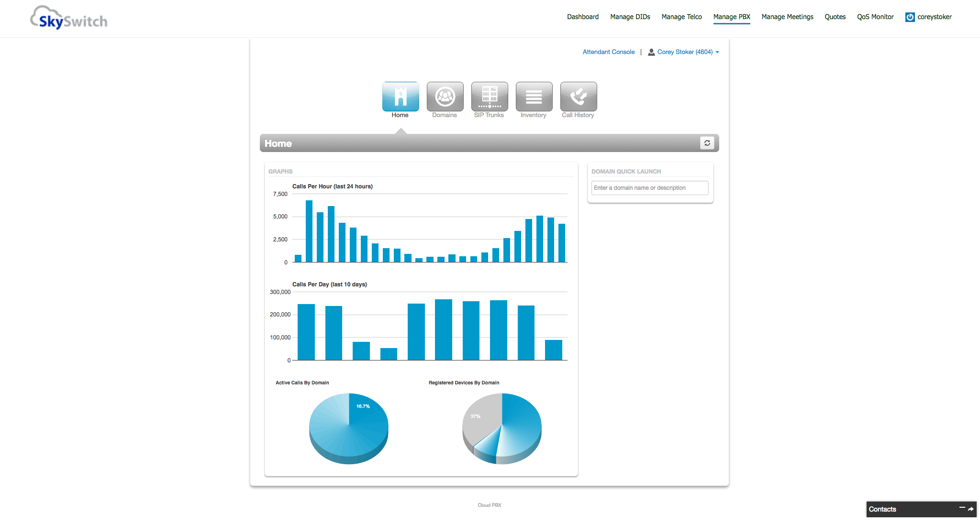Select the QoS Monitor menu item

coord(875,17)
